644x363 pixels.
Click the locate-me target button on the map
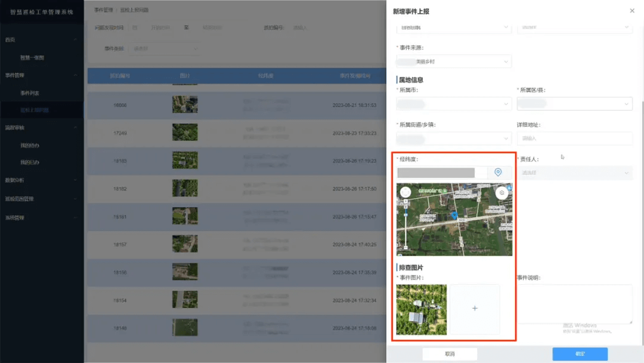(501, 192)
